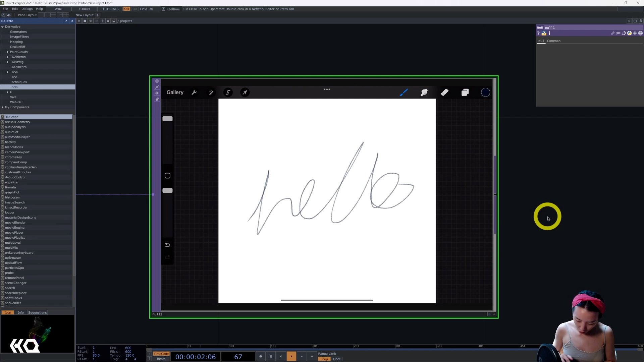Collapse the Derivative palette folder
Image resolution: width=644 pixels, height=362 pixels.
pyautogui.click(x=3, y=27)
